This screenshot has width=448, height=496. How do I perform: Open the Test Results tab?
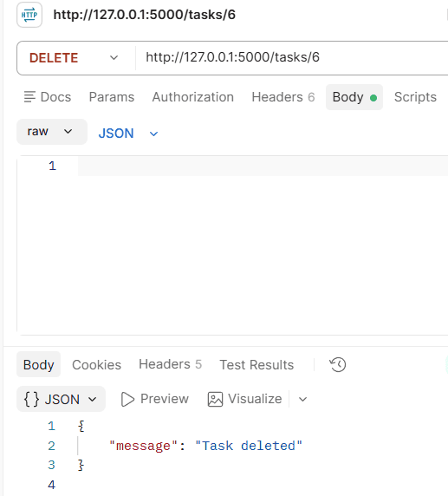[x=256, y=365]
